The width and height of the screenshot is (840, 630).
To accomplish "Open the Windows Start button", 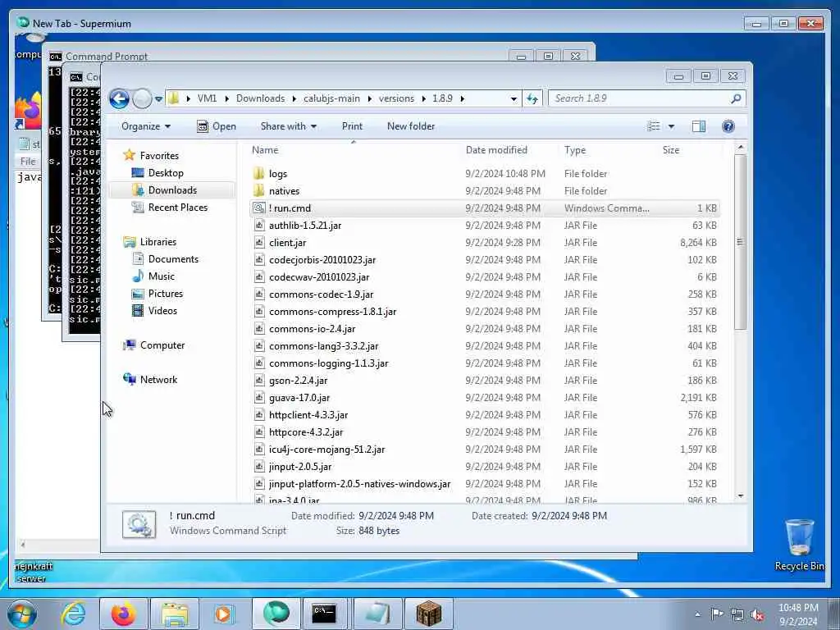I will coord(21,614).
